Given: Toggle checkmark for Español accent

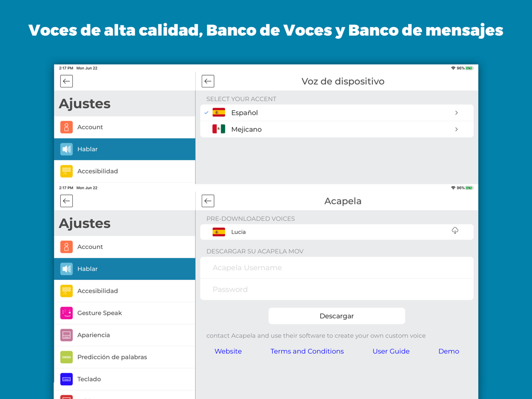Looking at the screenshot, I should click(206, 113).
